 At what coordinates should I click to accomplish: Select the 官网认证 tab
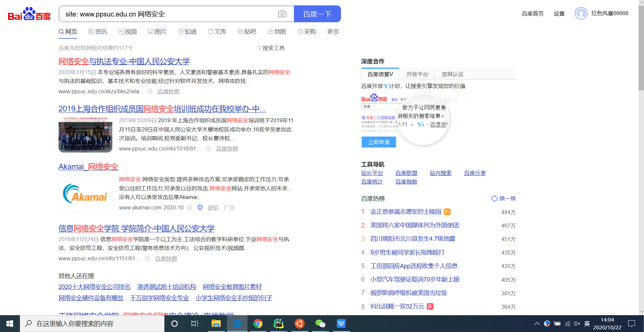[x=452, y=74]
